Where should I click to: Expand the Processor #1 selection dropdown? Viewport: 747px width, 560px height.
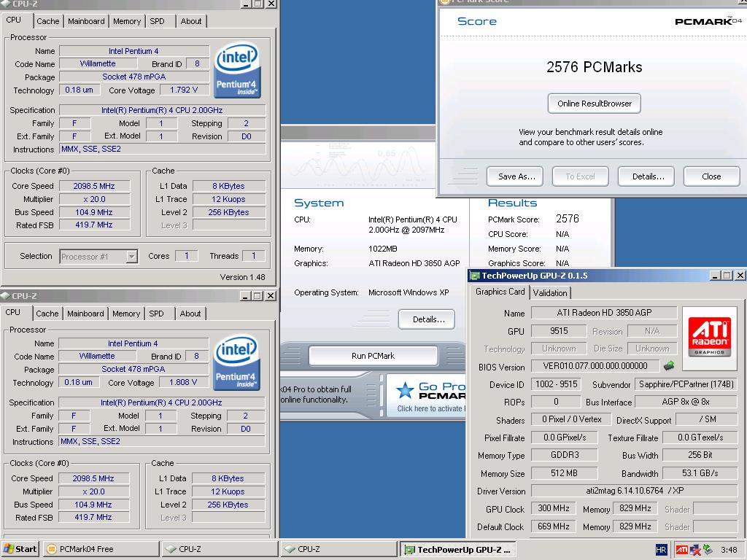pos(131,257)
